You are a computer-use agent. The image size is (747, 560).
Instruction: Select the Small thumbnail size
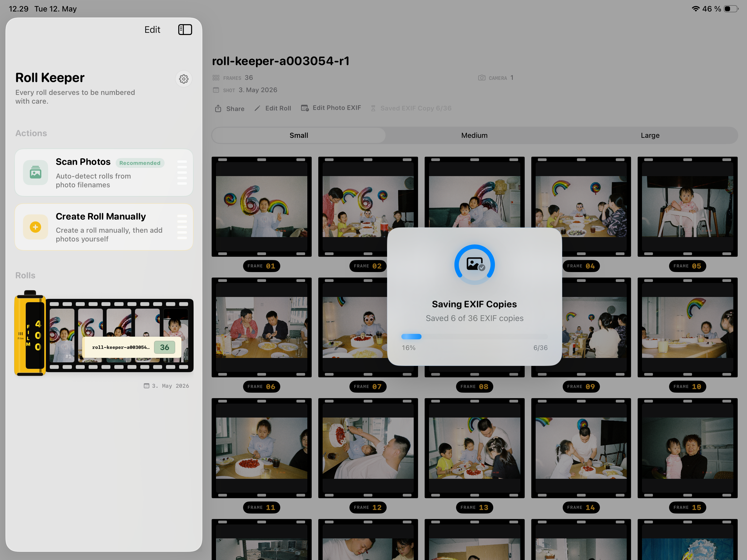tap(299, 135)
